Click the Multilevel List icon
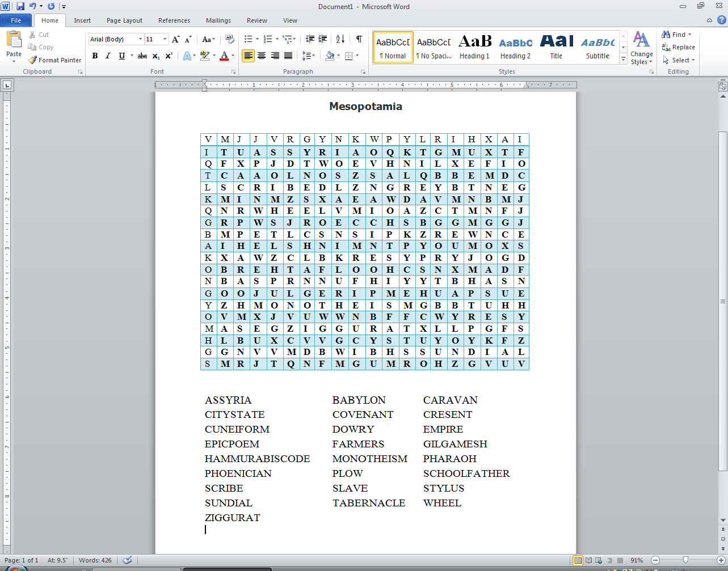This screenshot has width=728, height=571. point(288,39)
